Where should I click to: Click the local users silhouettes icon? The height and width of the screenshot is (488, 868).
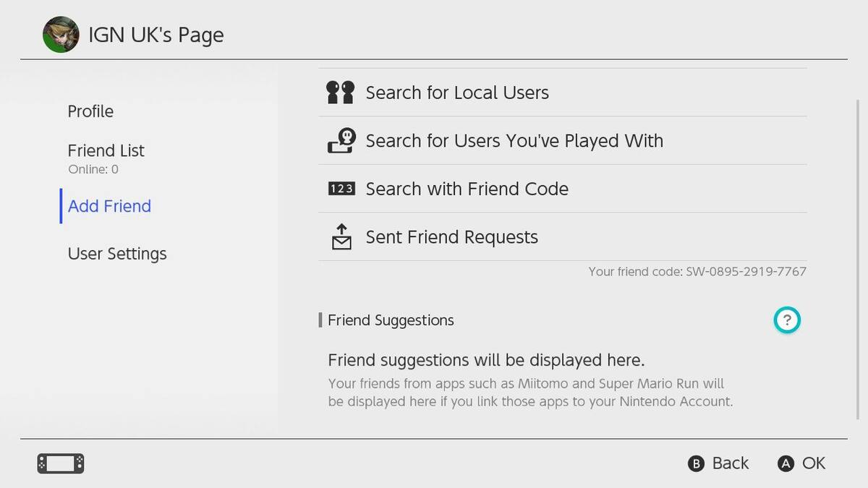tap(341, 93)
